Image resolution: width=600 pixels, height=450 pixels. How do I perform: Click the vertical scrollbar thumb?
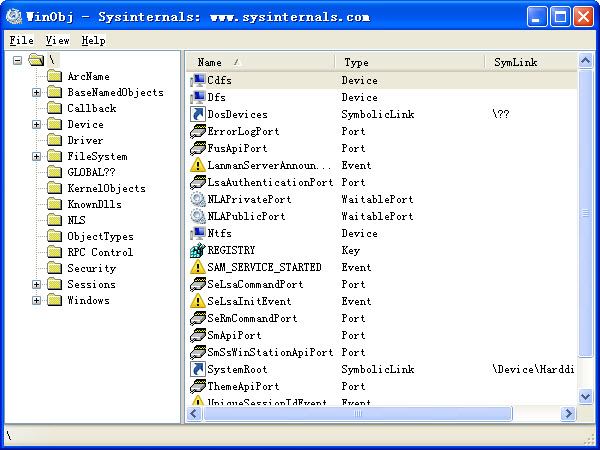[585, 213]
